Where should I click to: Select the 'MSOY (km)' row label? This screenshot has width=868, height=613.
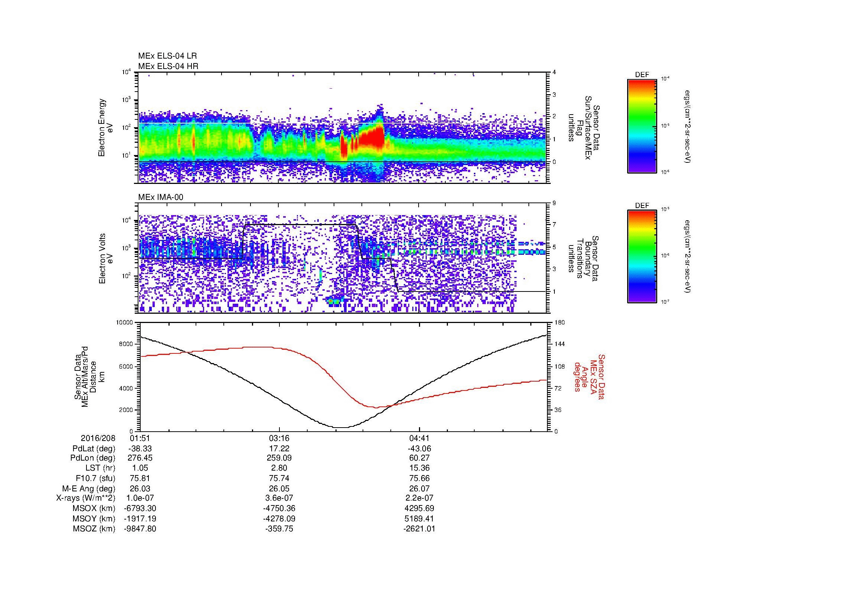[94, 518]
